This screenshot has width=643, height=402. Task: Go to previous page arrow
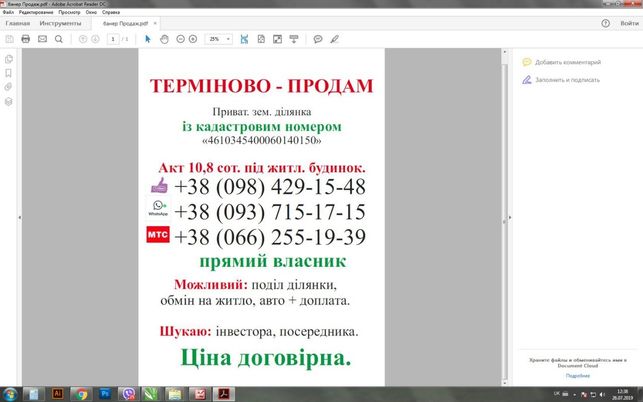point(83,39)
